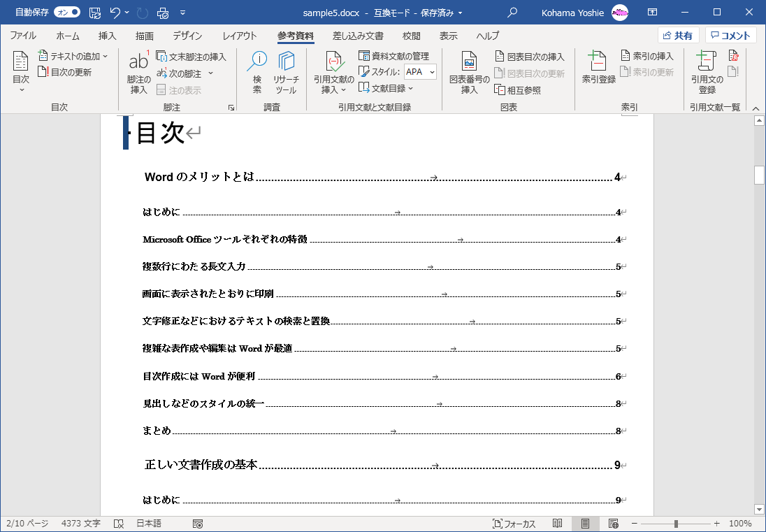Screen dimensions: 766x532
Task: Click the 図表番号の挿入 icon
Action: pyautogui.click(x=470, y=72)
